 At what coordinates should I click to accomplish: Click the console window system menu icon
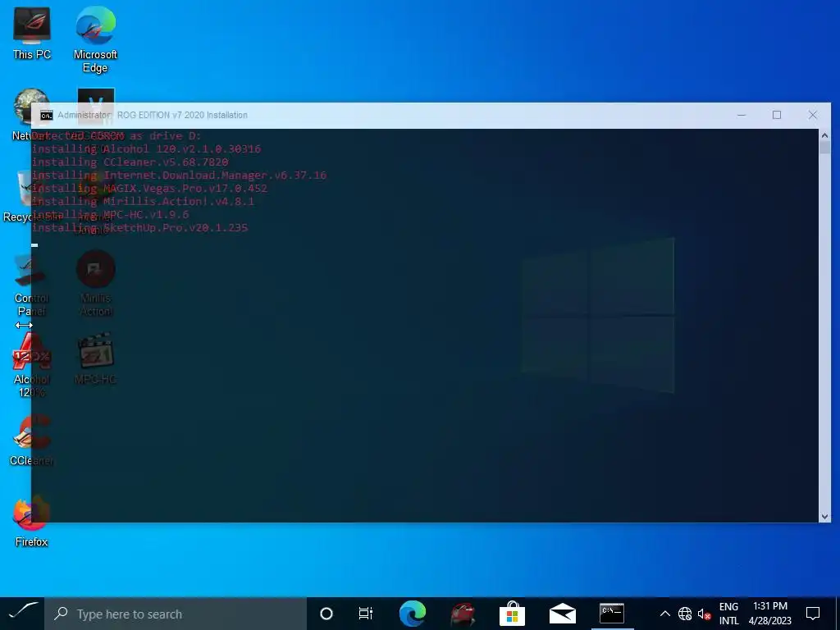tap(47, 115)
